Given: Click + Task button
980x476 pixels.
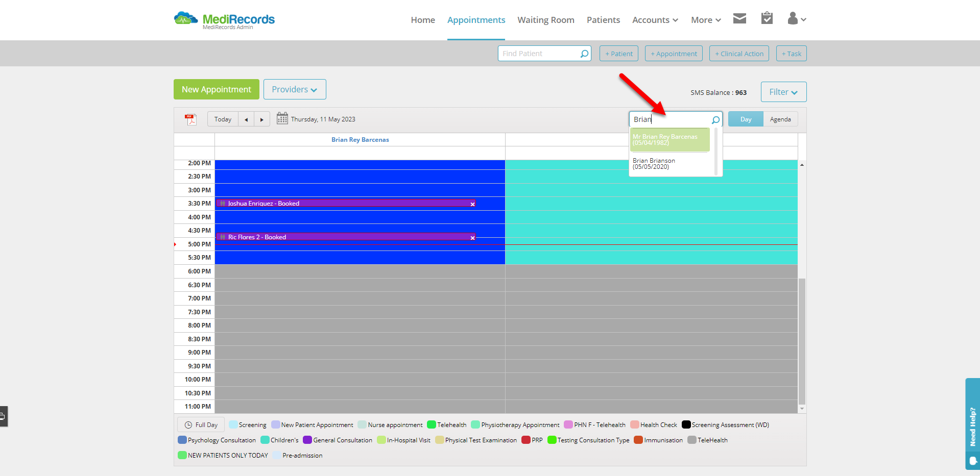Looking at the screenshot, I should pos(792,54).
